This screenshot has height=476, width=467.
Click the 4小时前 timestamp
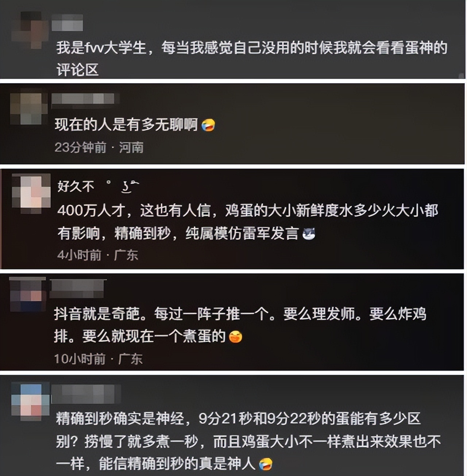pos(79,255)
